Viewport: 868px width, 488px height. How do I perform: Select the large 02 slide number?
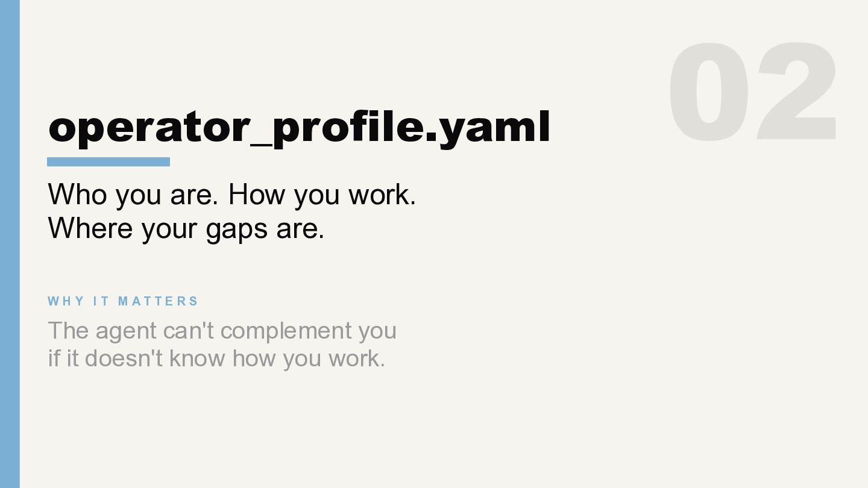[753, 92]
